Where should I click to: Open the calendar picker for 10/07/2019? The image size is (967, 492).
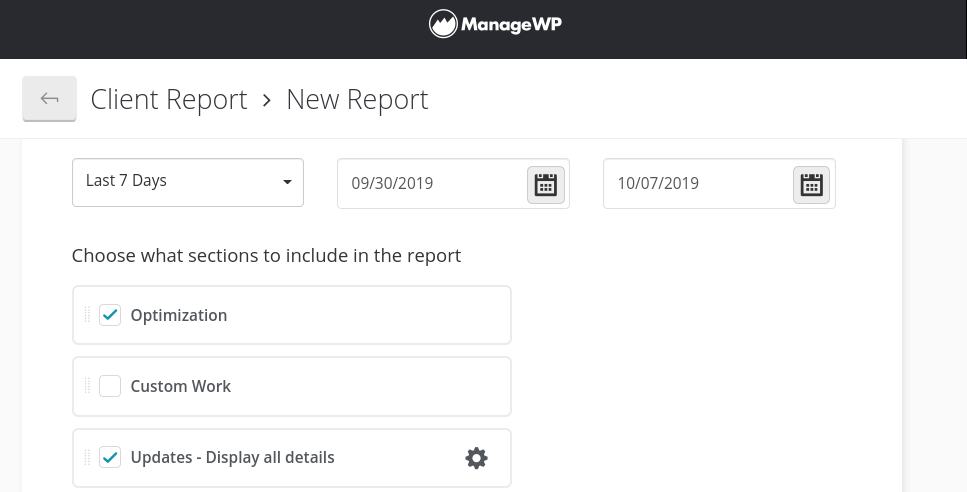(811, 184)
